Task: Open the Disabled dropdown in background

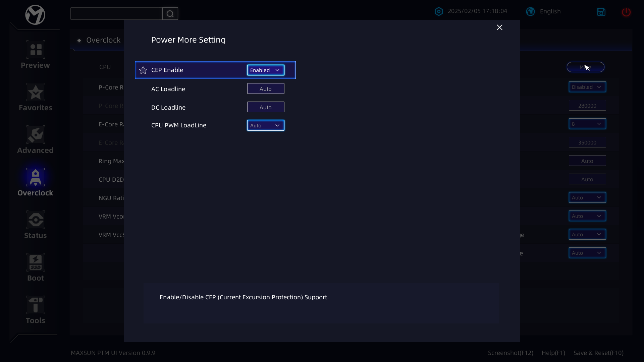Action: pyautogui.click(x=587, y=87)
